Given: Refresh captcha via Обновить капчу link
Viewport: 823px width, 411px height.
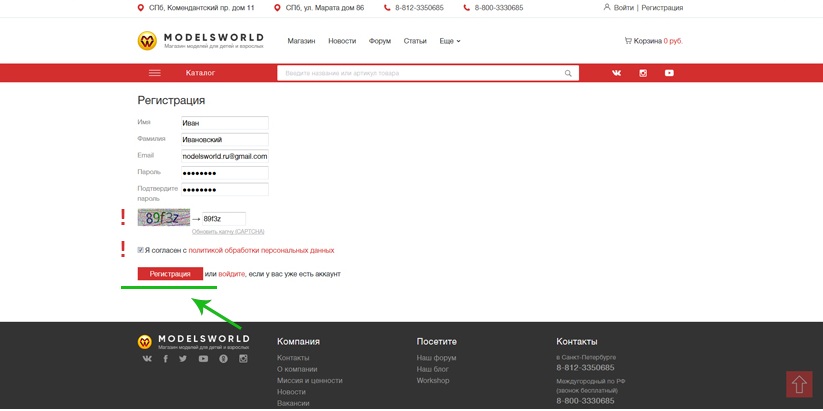Looking at the screenshot, I should pyautogui.click(x=228, y=232).
